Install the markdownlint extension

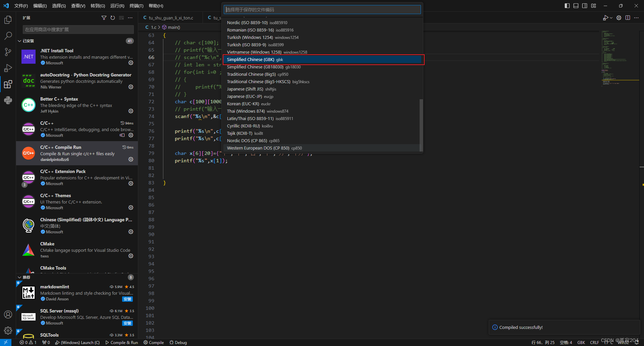point(127,299)
